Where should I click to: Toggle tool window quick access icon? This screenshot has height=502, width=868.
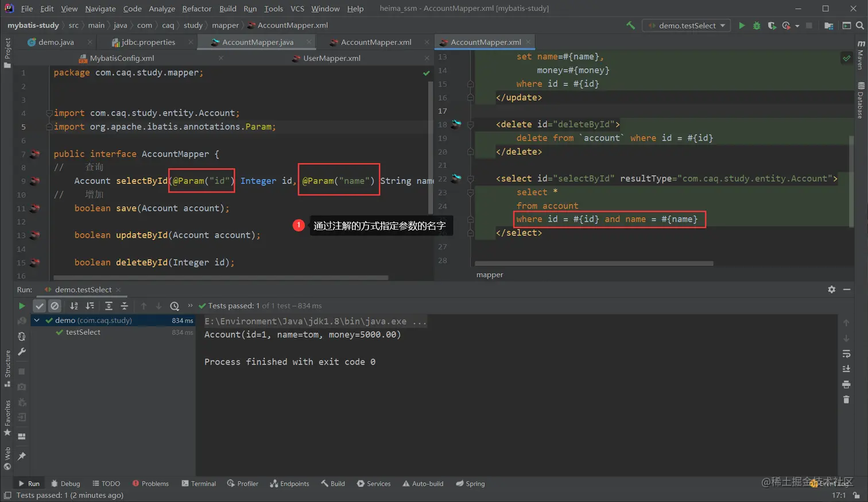7,495
